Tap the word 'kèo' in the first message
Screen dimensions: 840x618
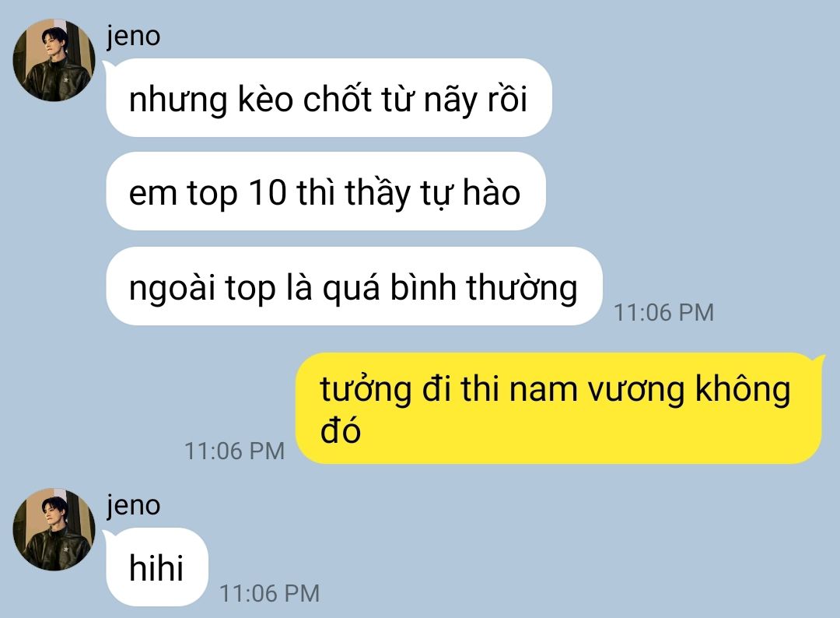click(265, 99)
